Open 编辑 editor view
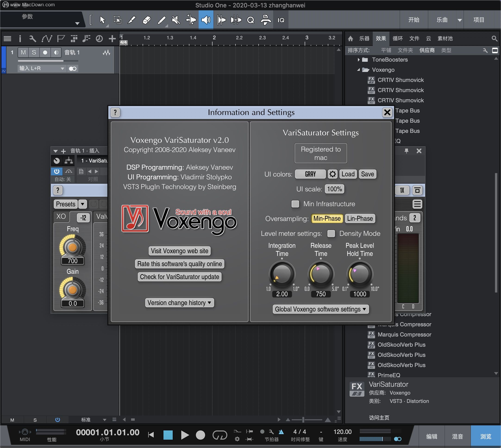Image resolution: width=501 pixels, height=448 pixels. tap(432, 436)
